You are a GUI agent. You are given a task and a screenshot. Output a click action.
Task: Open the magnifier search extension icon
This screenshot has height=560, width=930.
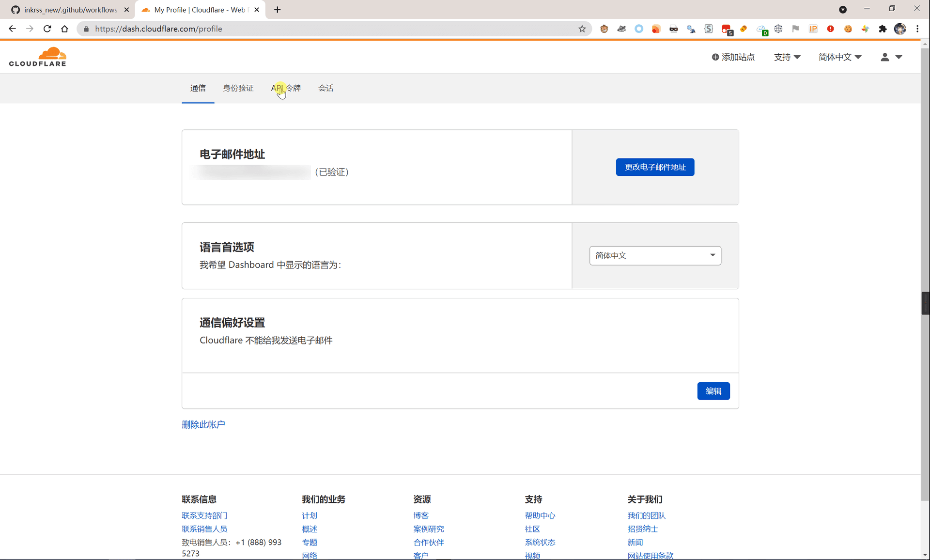coord(691,29)
